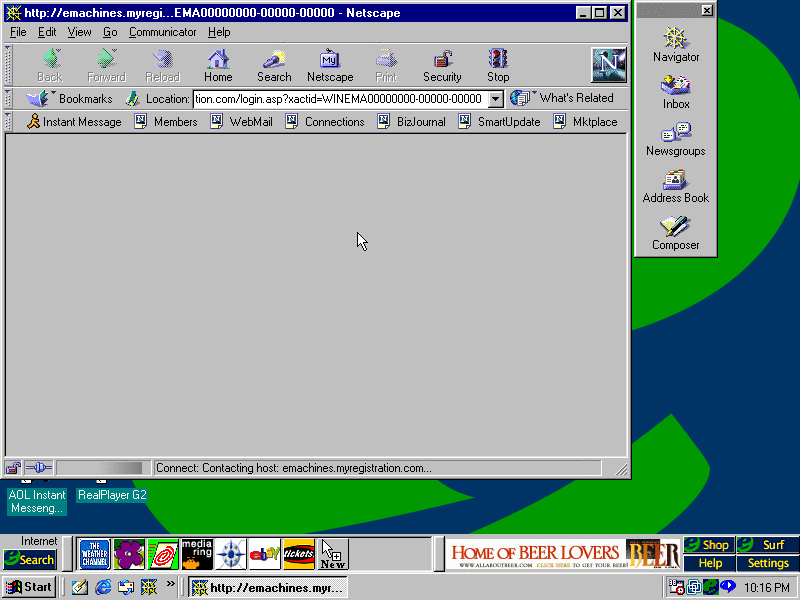Image resolution: width=800 pixels, height=600 pixels.
Task: Open My Netscape toolbar icon
Action: 330,65
